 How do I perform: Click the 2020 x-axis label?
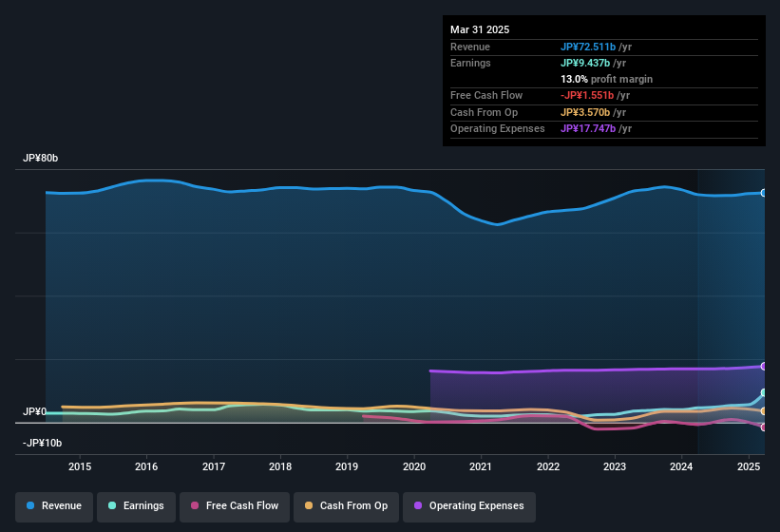(x=414, y=466)
